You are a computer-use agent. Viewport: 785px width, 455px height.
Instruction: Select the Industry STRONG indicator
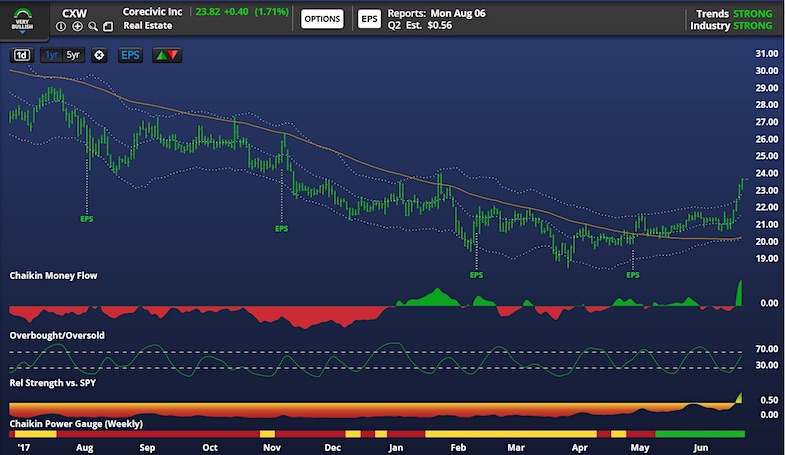[731, 26]
